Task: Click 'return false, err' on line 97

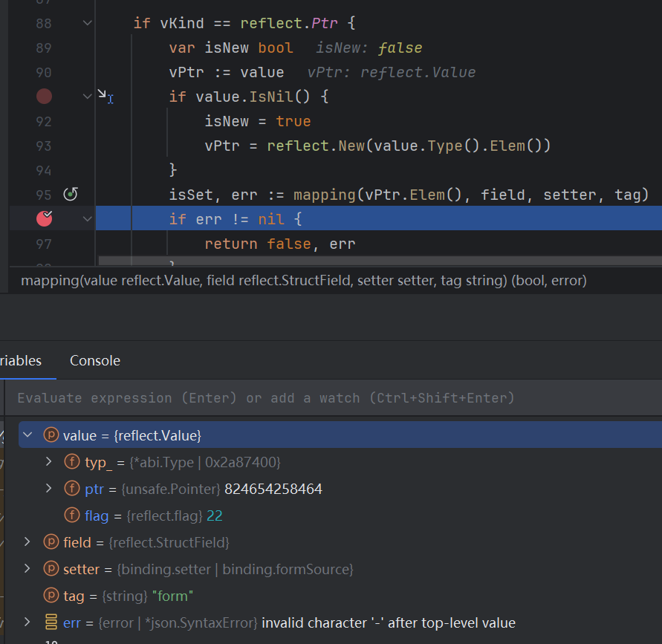Action: [280, 244]
